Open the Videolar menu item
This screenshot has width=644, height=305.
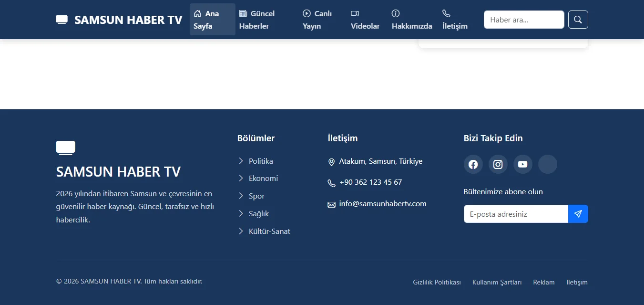point(365,20)
